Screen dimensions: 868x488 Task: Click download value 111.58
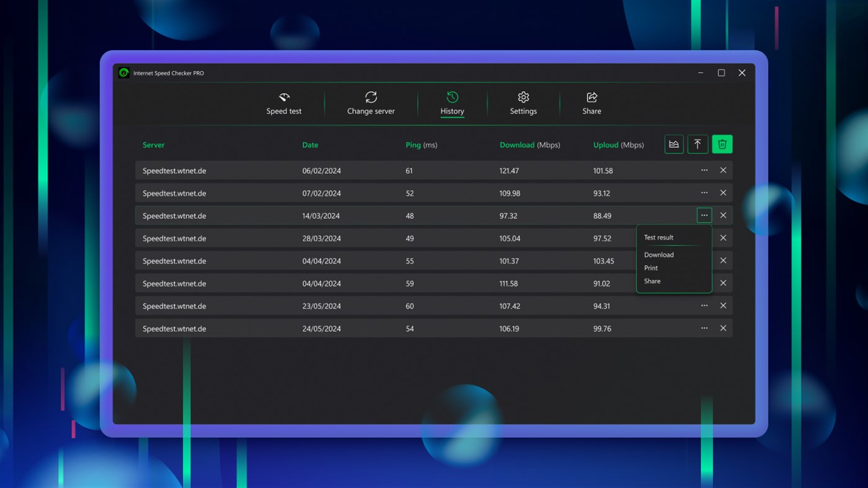tap(509, 283)
